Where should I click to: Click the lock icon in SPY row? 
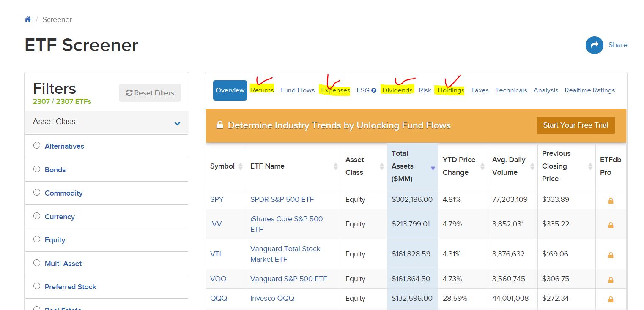tap(611, 201)
